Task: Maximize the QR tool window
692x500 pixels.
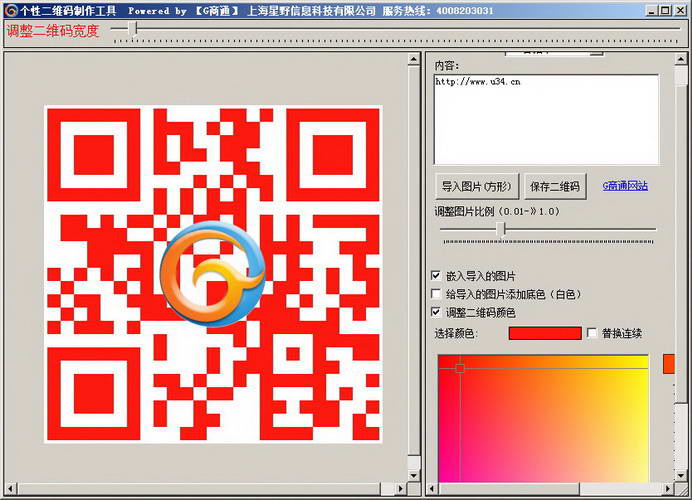Action: [666, 10]
